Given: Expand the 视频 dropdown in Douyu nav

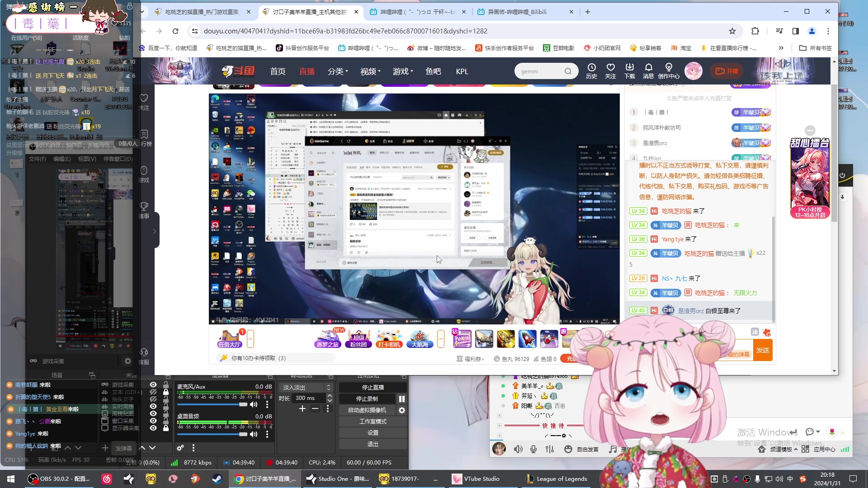Looking at the screenshot, I should 370,71.
